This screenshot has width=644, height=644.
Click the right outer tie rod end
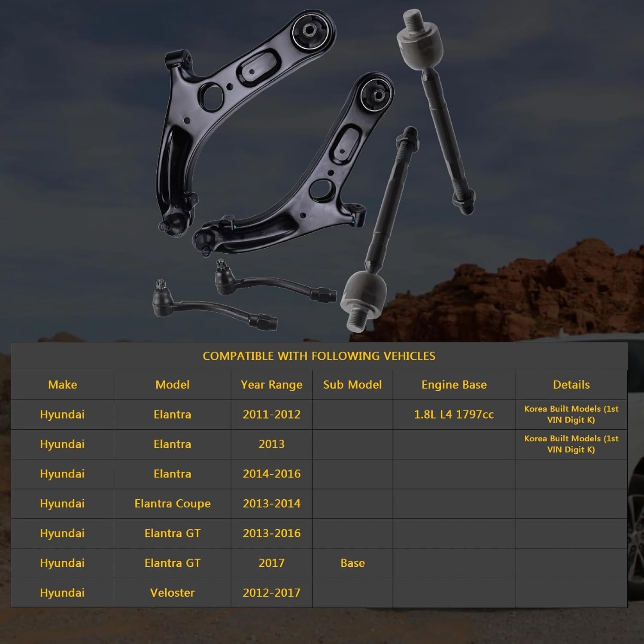pos(276,281)
